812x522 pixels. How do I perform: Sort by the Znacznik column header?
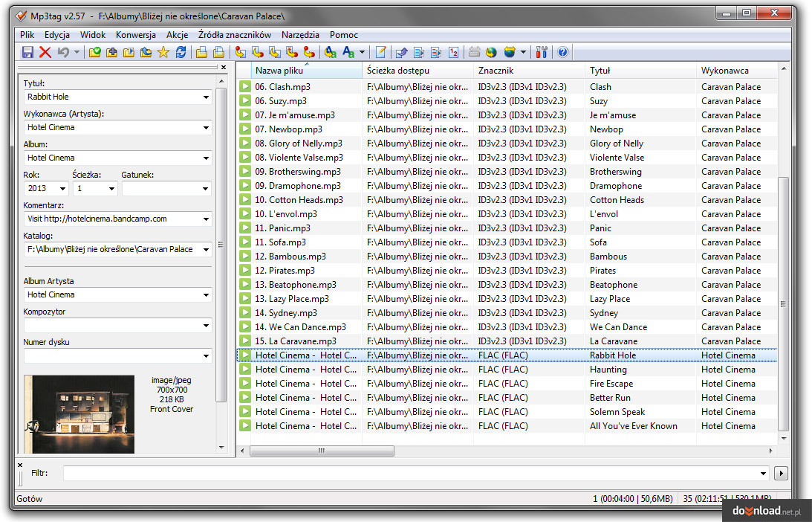pyautogui.click(x=529, y=71)
